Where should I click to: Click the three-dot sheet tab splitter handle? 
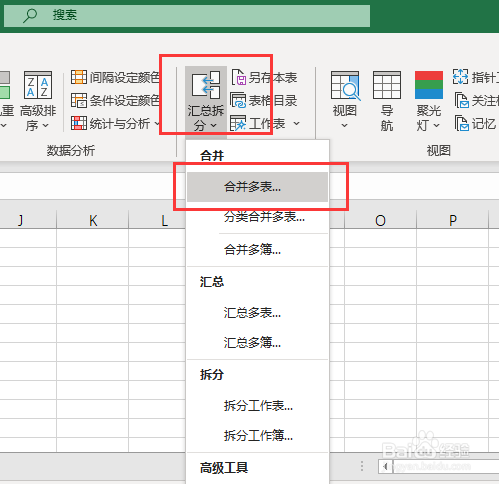(x=362, y=466)
